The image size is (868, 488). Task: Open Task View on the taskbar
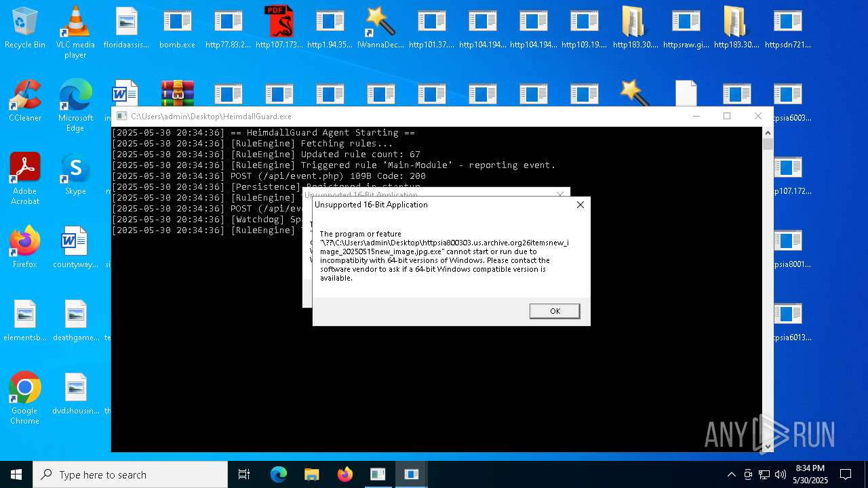[244, 474]
